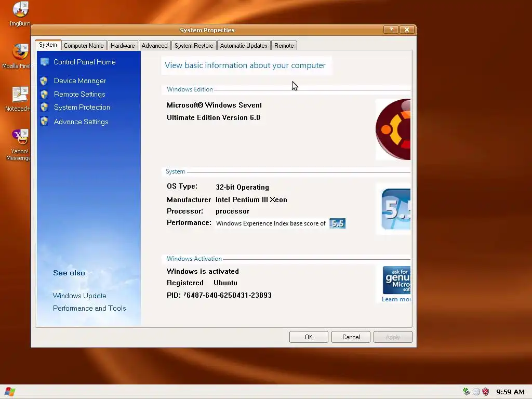Screen dimensions: 532x399
Task: Click the ask for genuine Microsoft badge
Action: click(x=396, y=280)
